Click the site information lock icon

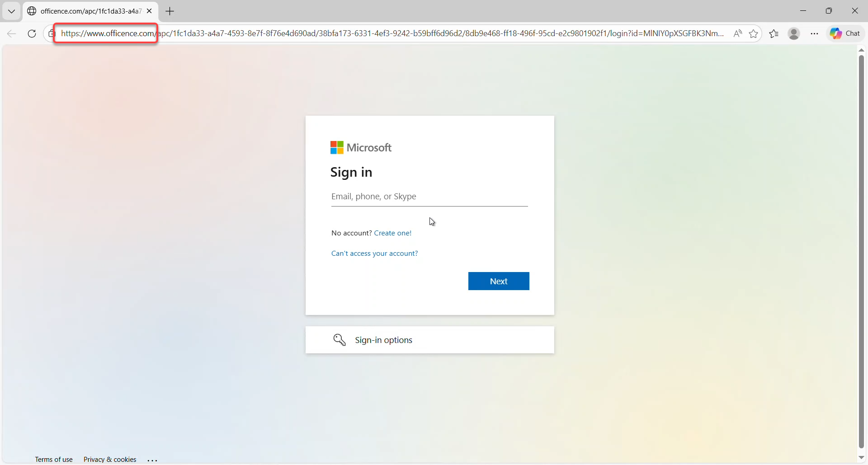click(51, 34)
